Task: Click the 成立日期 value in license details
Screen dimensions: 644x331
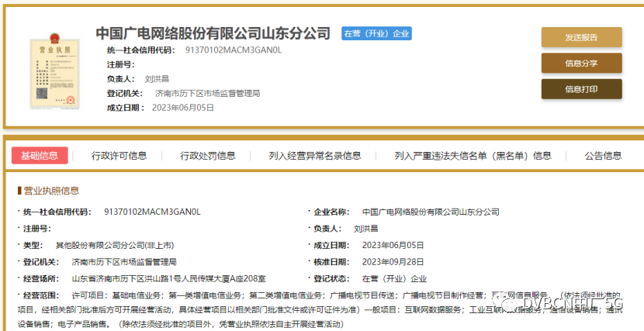Action: [x=393, y=245]
